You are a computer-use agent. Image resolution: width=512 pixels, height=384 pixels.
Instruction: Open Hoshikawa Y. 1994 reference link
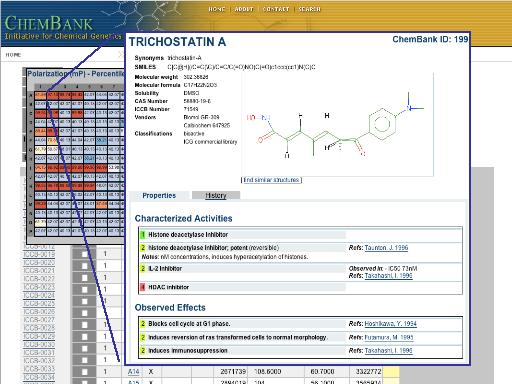[390, 324]
